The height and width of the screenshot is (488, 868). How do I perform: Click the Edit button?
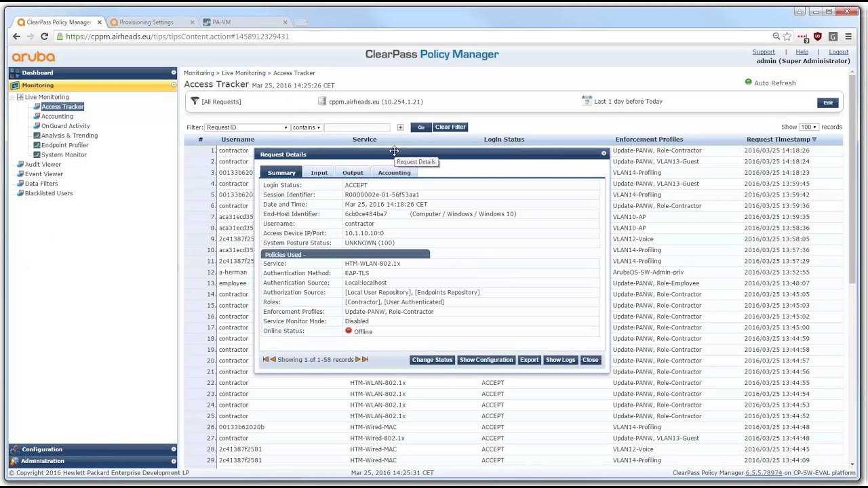coord(828,102)
